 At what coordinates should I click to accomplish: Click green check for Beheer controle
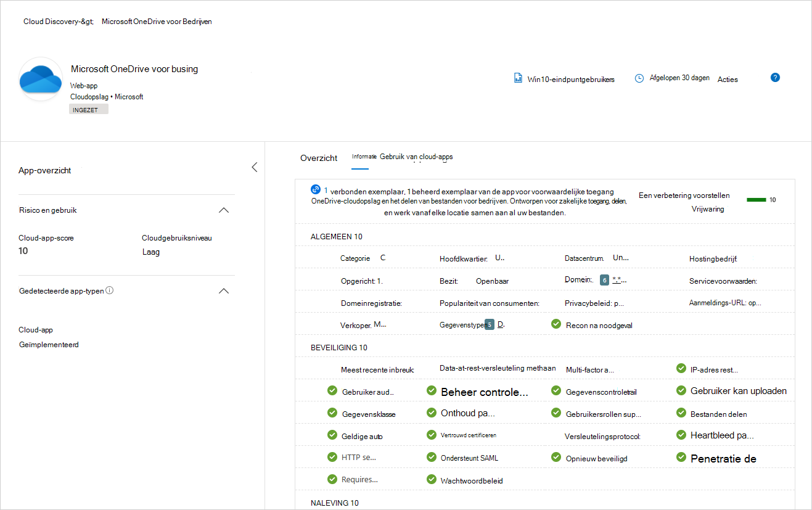click(x=432, y=390)
